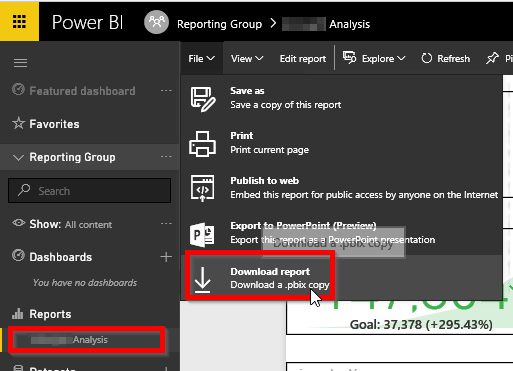This screenshot has height=371, width=513.
Task: Click the eye icon beside Show
Action: (x=19, y=223)
